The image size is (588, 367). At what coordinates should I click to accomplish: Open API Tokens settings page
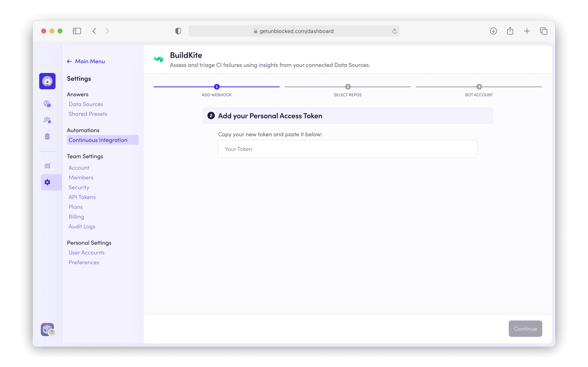pyautogui.click(x=82, y=197)
